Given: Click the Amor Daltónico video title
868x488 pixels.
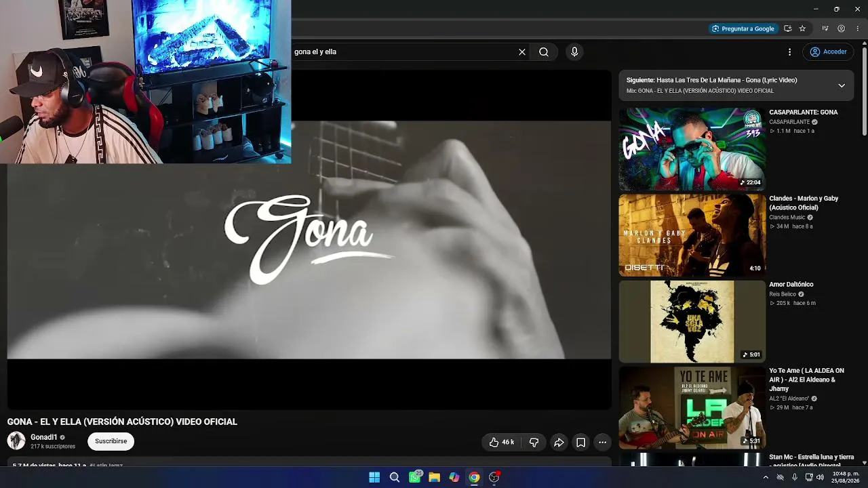Looking at the screenshot, I should [x=791, y=285].
